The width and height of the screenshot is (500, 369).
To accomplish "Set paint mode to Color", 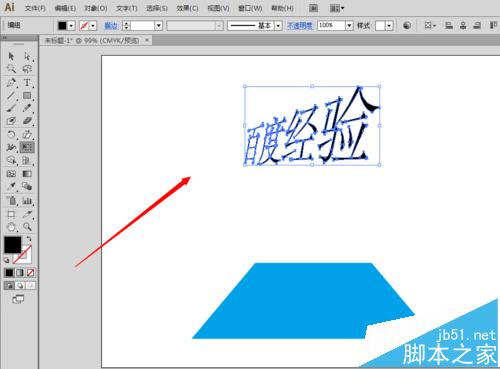I will pos(9,273).
